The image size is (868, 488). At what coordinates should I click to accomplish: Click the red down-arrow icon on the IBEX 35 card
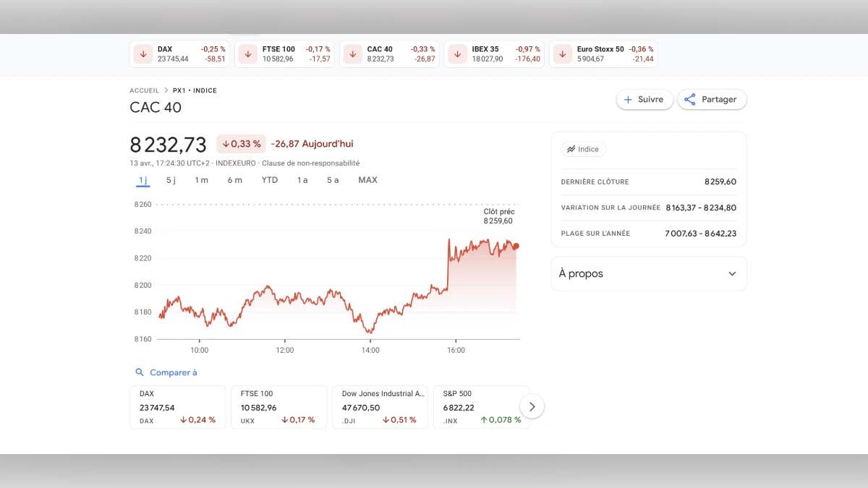click(x=457, y=53)
